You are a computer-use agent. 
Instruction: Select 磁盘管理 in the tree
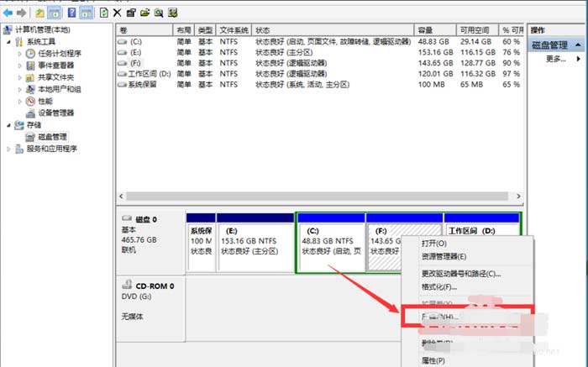52,137
